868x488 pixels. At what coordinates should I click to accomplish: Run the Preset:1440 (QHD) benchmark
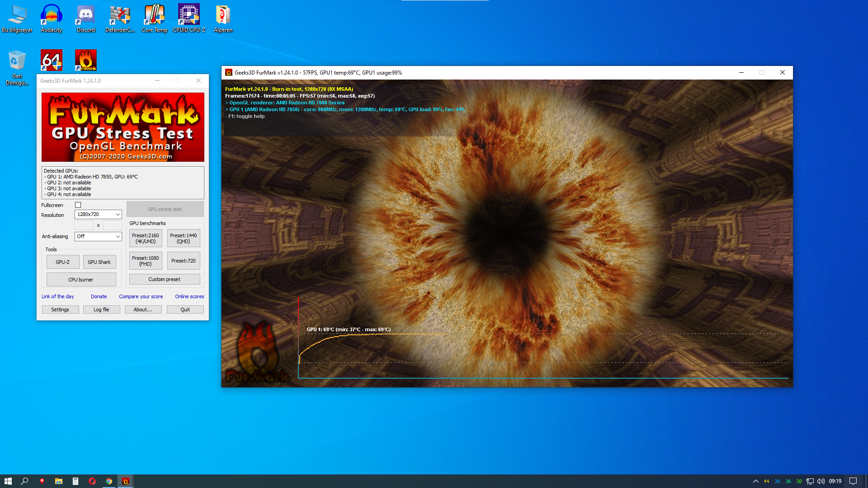(x=184, y=238)
